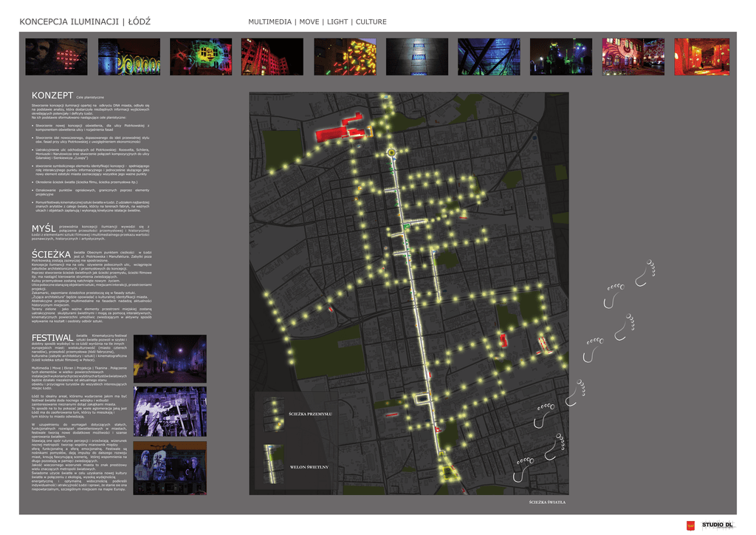Click the ŚCIEŻKA ŚWIATŁA caption below the map
Image resolution: width=756 pixels, height=535 pixels.
[x=546, y=502]
